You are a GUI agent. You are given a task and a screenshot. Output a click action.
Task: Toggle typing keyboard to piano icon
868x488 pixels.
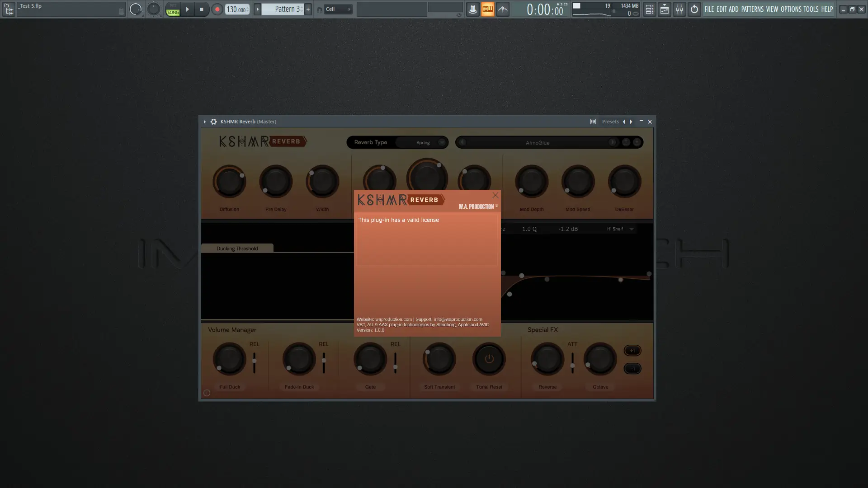[x=487, y=9]
